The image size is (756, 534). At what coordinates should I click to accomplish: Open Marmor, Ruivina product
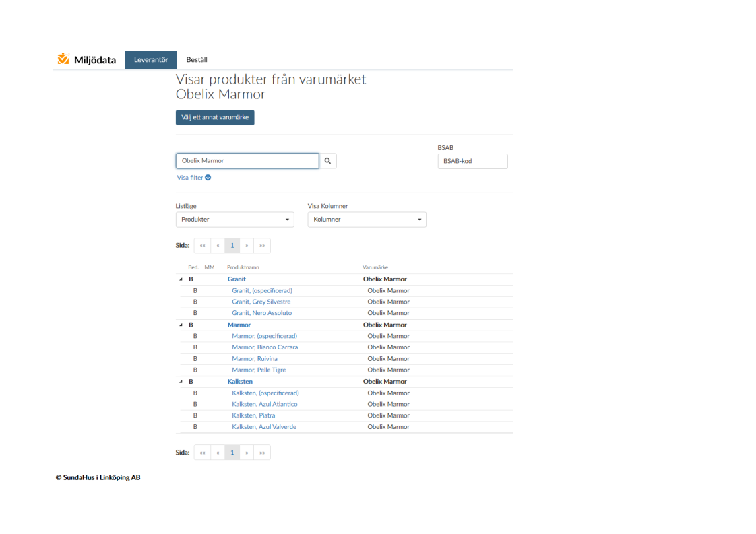pos(255,358)
